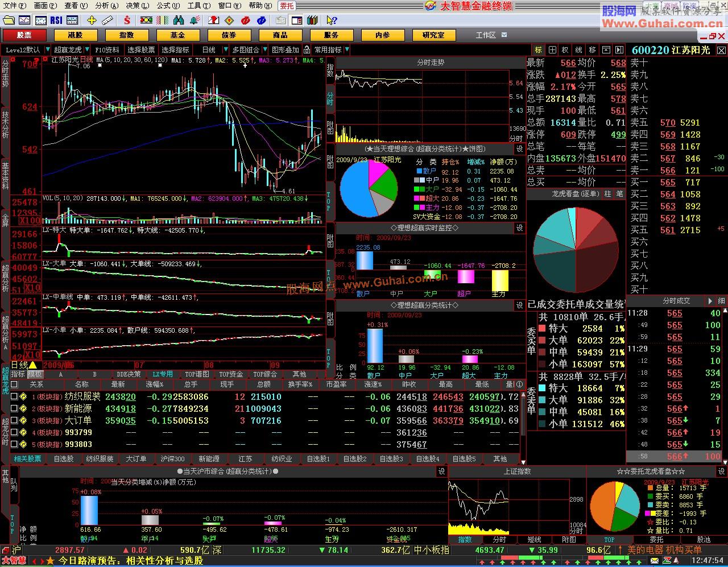Click the line chart icon beside folder
The height and width of the screenshot is (567, 728).
(x=24, y=20)
